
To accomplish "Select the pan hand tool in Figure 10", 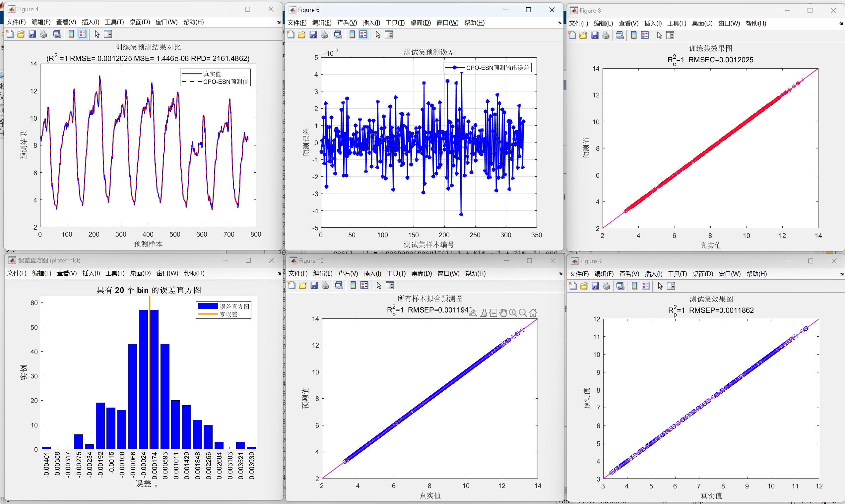I will pyautogui.click(x=503, y=313).
